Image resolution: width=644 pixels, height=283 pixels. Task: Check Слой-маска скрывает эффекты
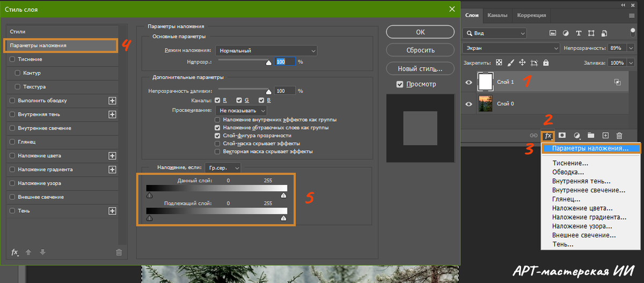[x=217, y=144]
